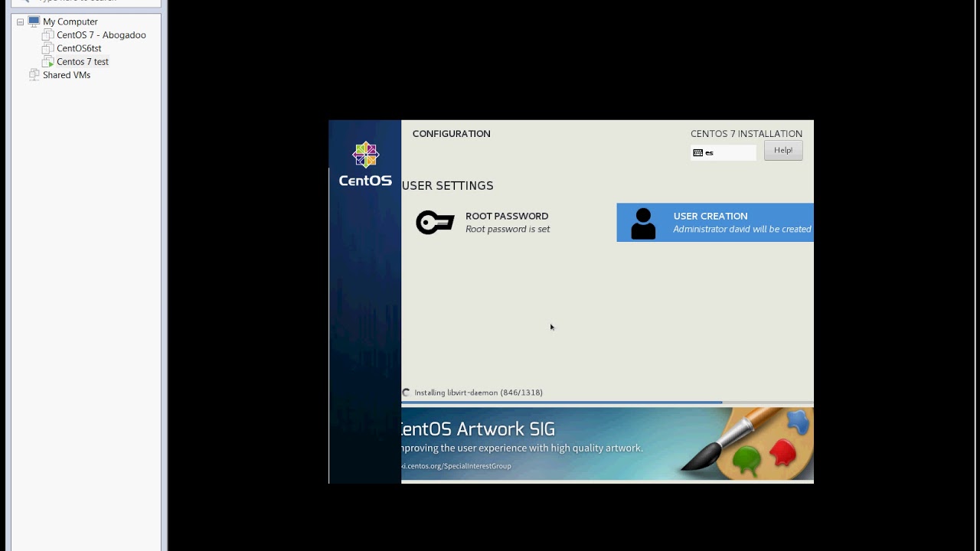Open the Root Password settings
The width and height of the screenshot is (980, 551).
point(507,222)
